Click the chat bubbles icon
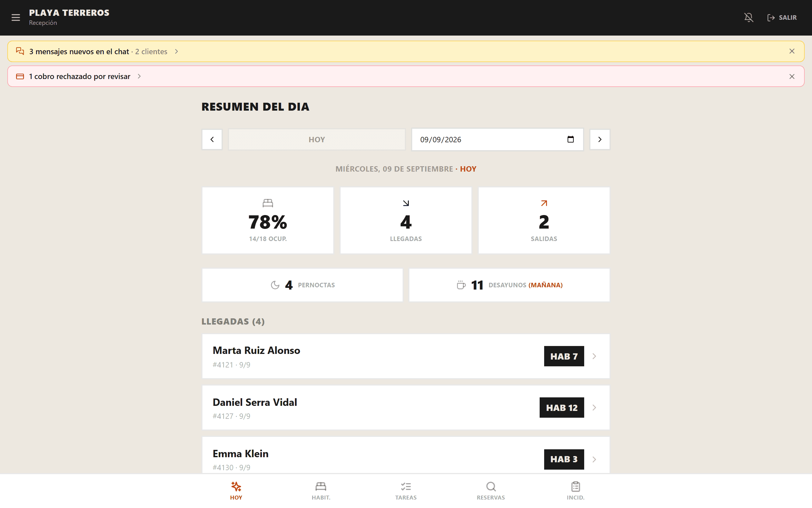 point(20,51)
